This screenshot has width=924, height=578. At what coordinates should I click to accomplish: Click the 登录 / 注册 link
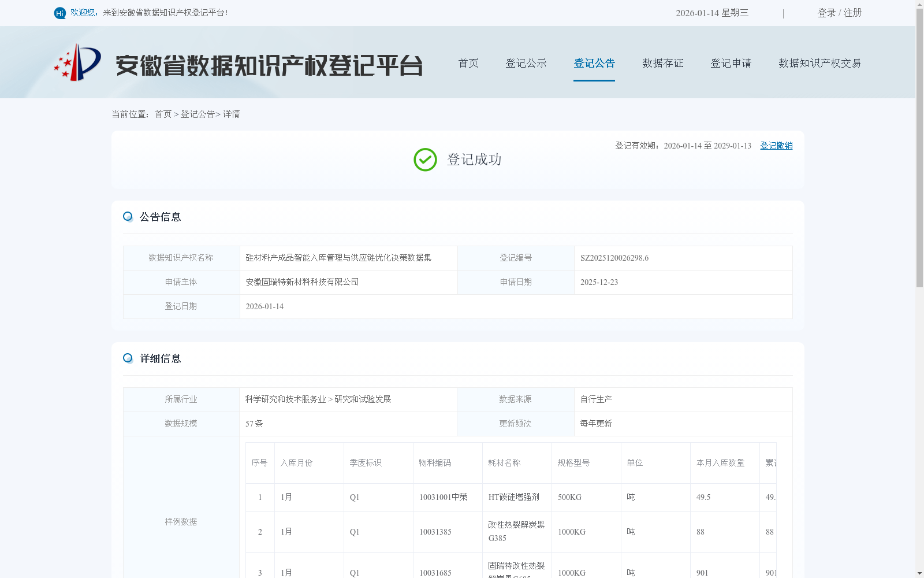click(x=840, y=13)
